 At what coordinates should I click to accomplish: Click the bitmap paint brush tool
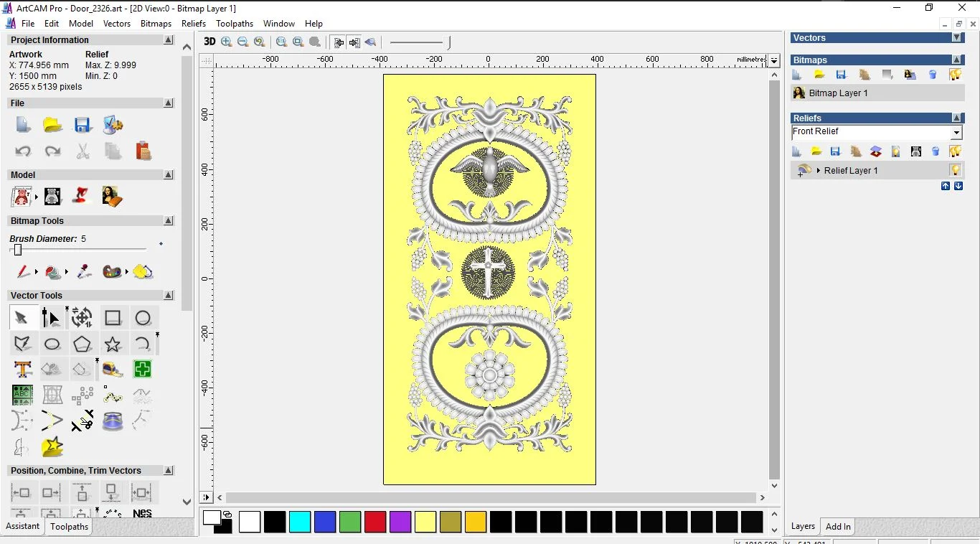coord(23,272)
